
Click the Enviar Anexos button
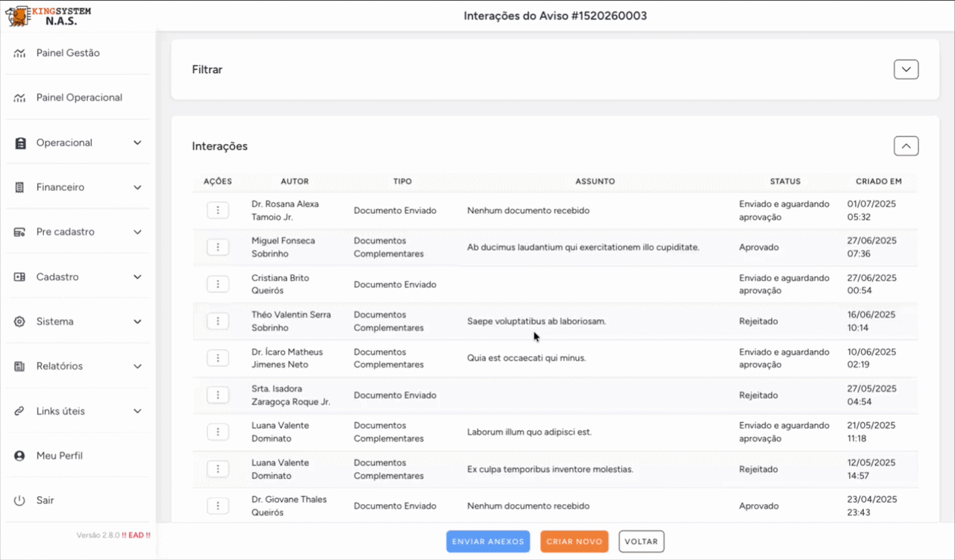[x=488, y=541]
